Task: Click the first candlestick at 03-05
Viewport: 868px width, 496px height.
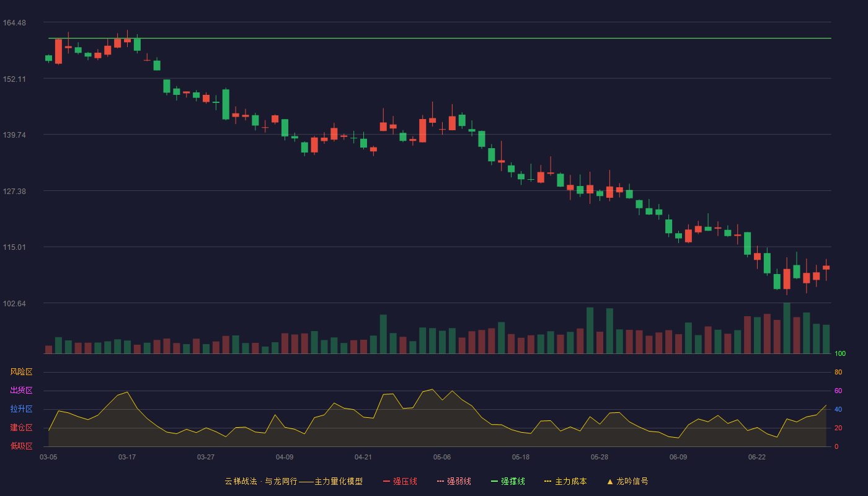Action: tap(48, 58)
